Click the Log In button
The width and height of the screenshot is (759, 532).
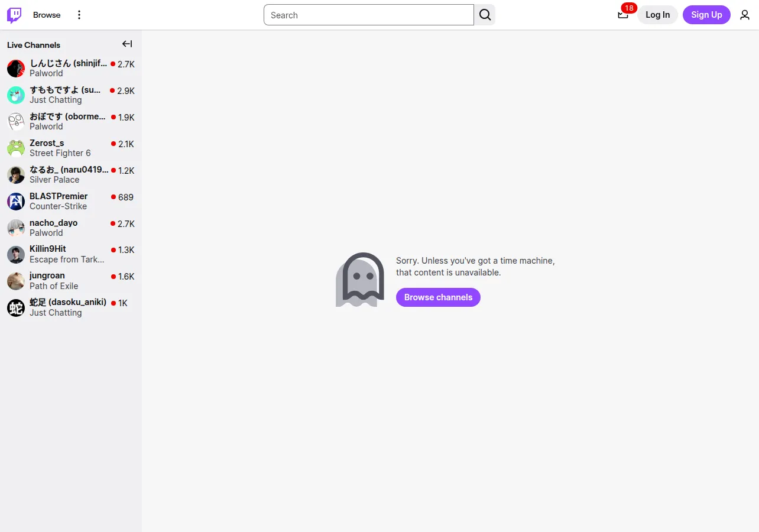tap(657, 15)
